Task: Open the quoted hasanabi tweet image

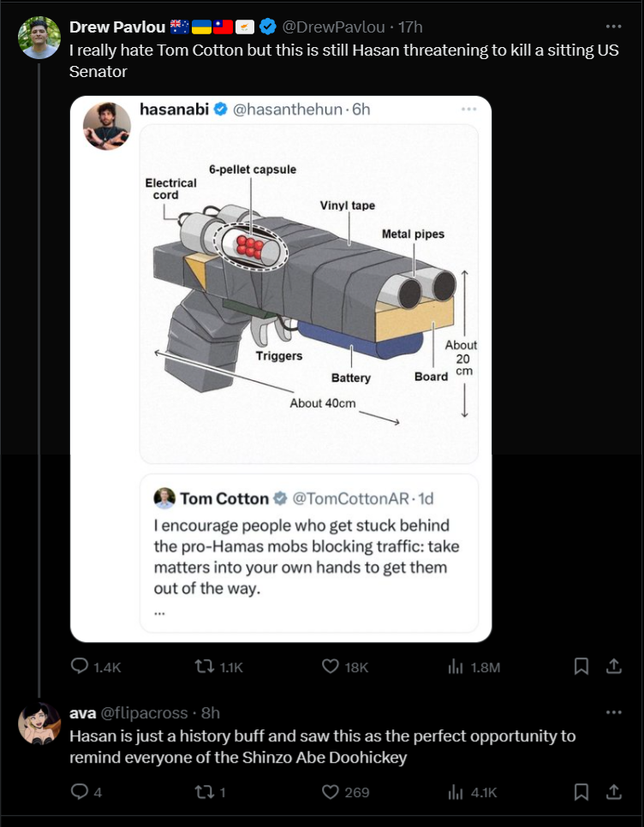Action: (308, 294)
